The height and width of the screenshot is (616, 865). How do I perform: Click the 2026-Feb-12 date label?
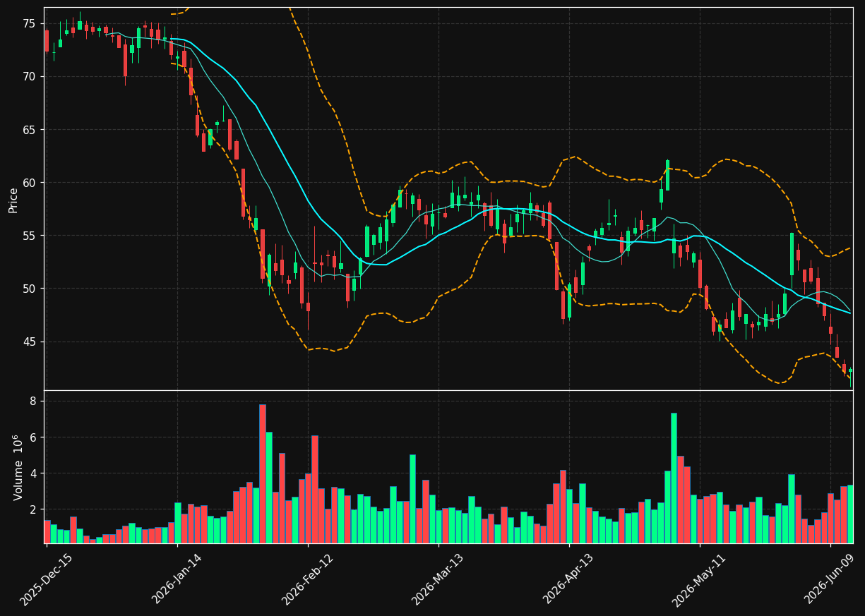pyautogui.click(x=307, y=579)
